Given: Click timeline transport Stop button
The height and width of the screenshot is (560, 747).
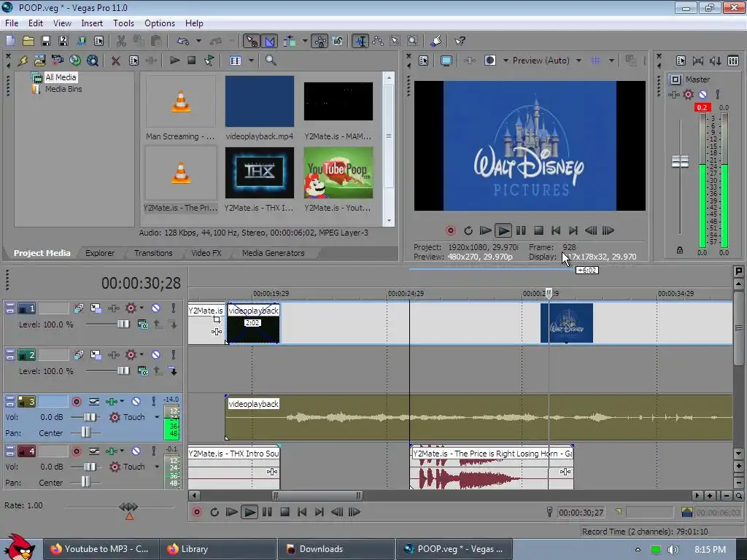Looking at the screenshot, I should (x=285, y=512).
